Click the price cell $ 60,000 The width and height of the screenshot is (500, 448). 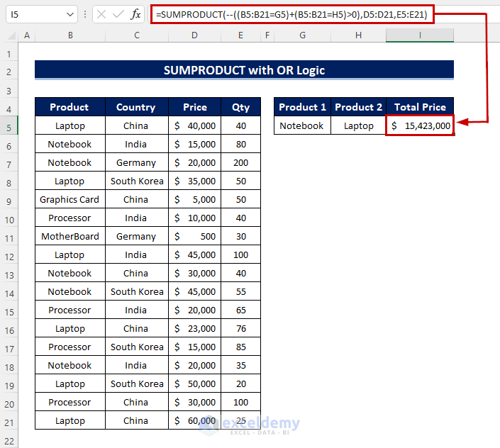click(x=194, y=420)
